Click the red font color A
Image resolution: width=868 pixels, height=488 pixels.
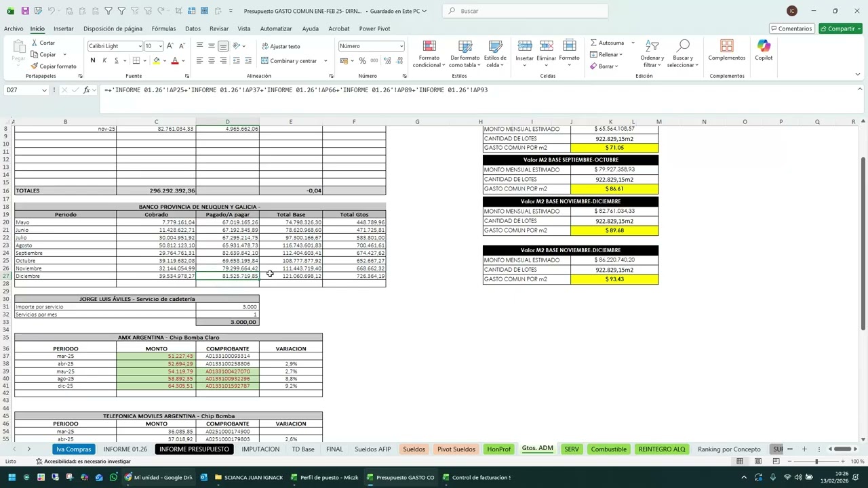pos(174,60)
